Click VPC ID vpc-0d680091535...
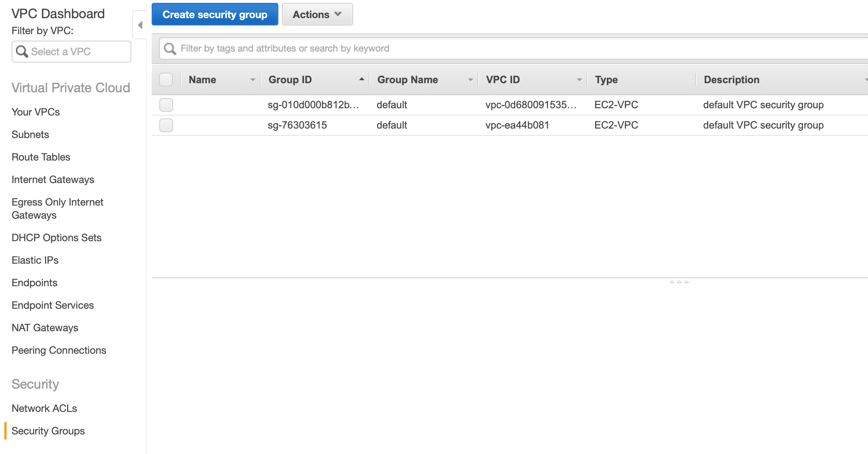The width and height of the screenshot is (868, 454). tap(531, 105)
